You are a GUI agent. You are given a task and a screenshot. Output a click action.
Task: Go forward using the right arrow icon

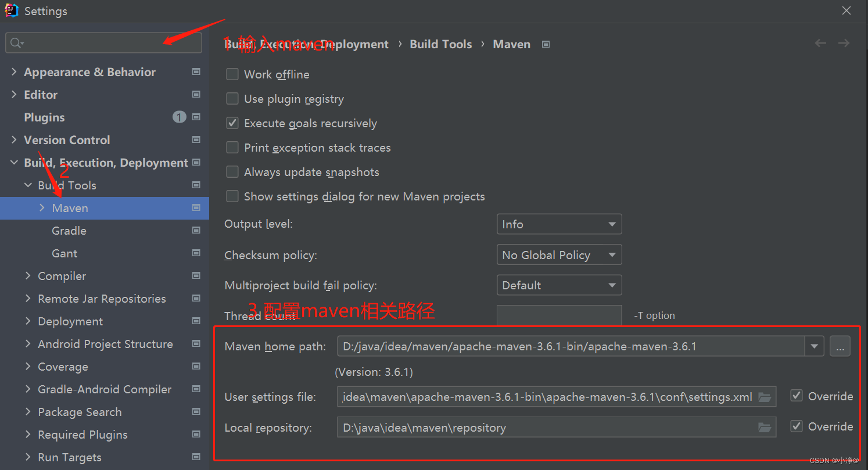point(844,44)
